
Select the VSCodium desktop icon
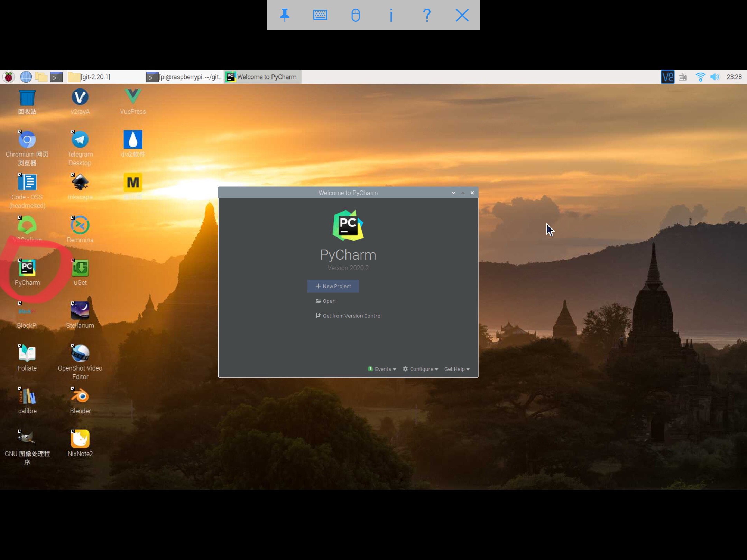[x=27, y=230]
